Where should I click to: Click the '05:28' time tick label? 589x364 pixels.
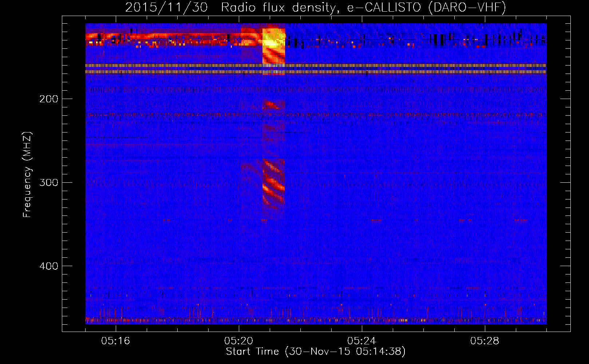click(485, 341)
